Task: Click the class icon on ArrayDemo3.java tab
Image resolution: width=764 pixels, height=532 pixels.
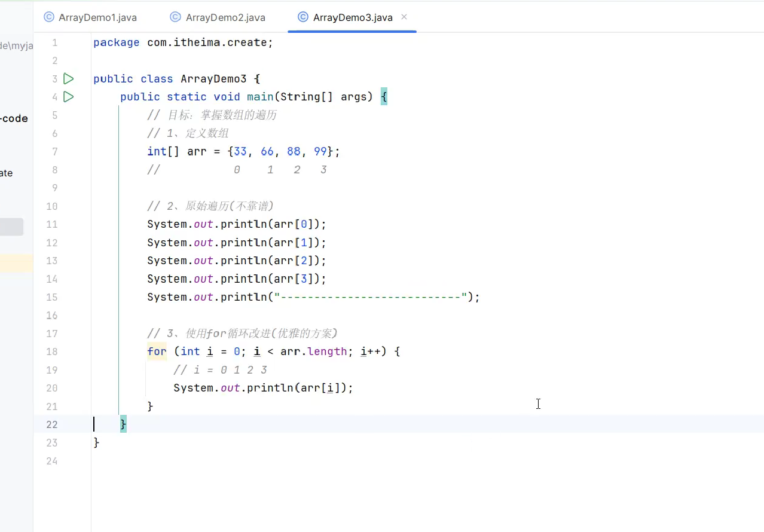Action: pyautogui.click(x=303, y=17)
